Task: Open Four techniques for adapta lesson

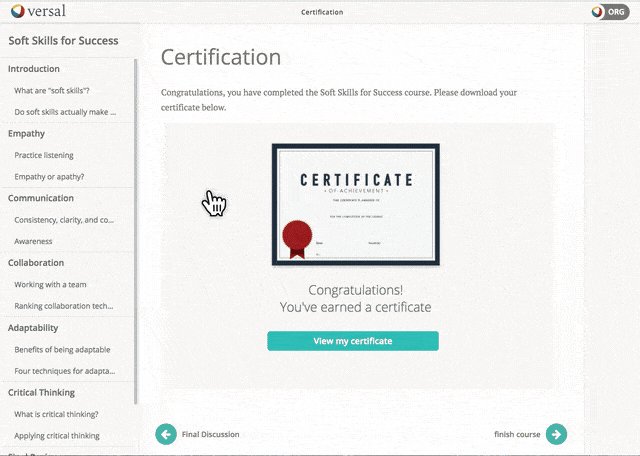Action: point(64,371)
